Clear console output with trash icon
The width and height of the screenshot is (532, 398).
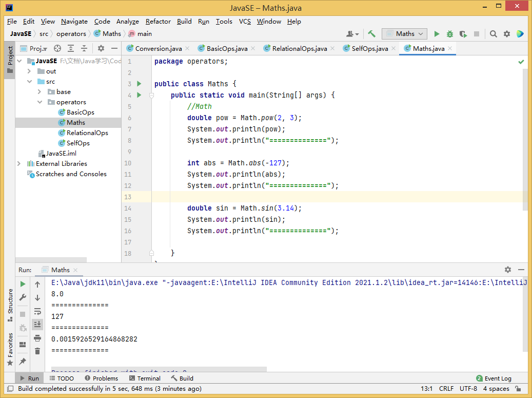coord(37,351)
